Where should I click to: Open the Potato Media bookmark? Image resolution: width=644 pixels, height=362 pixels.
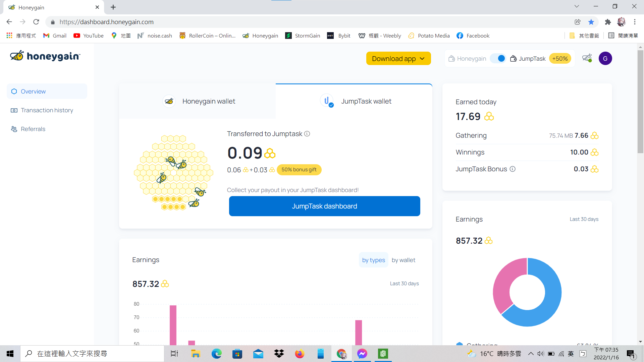(429, 36)
